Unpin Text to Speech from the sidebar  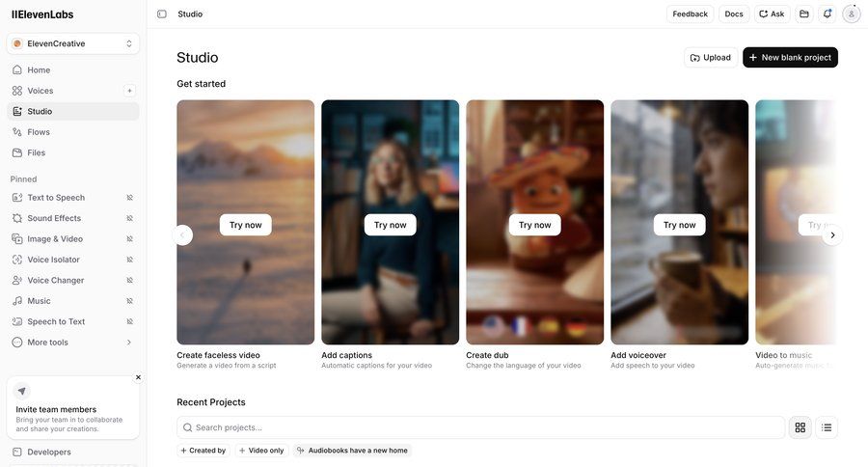tap(129, 197)
